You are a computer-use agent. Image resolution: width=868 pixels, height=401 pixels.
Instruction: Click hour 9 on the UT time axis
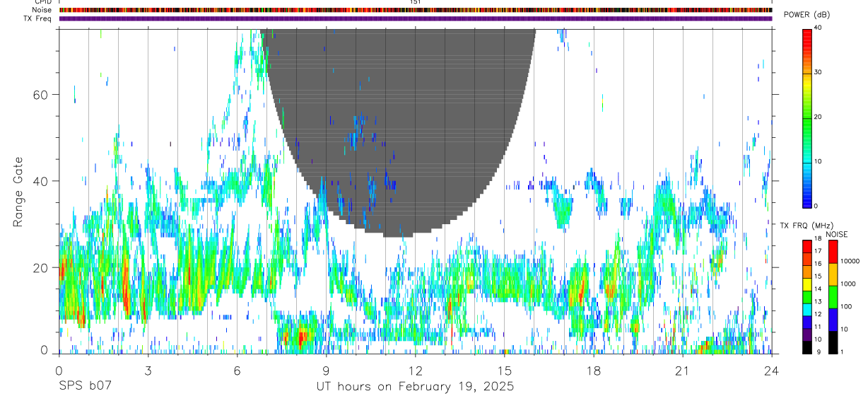[326, 370]
